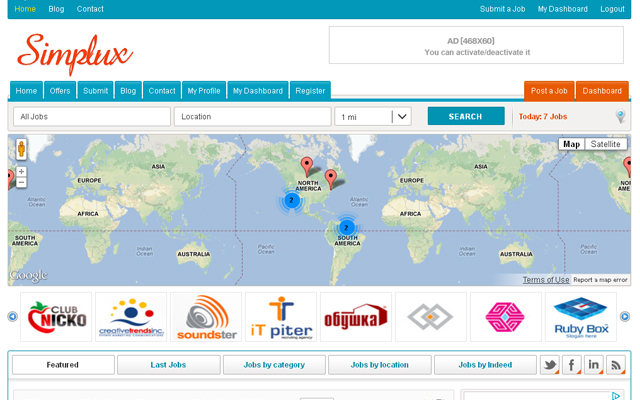Click the Today: 7 Jobs text
The height and width of the screenshot is (400, 640).
(543, 117)
